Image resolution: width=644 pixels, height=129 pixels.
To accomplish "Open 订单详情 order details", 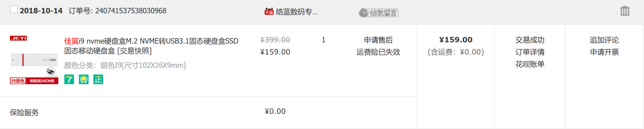I will tap(530, 52).
